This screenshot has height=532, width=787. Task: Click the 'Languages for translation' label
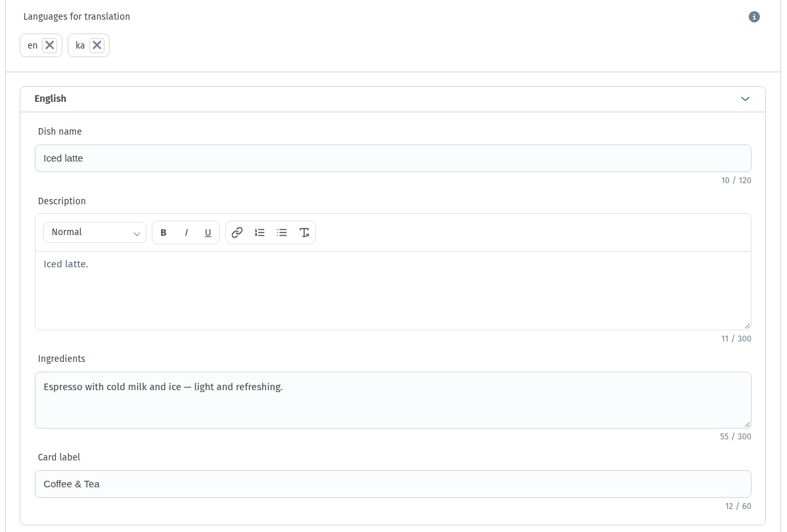point(77,16)
